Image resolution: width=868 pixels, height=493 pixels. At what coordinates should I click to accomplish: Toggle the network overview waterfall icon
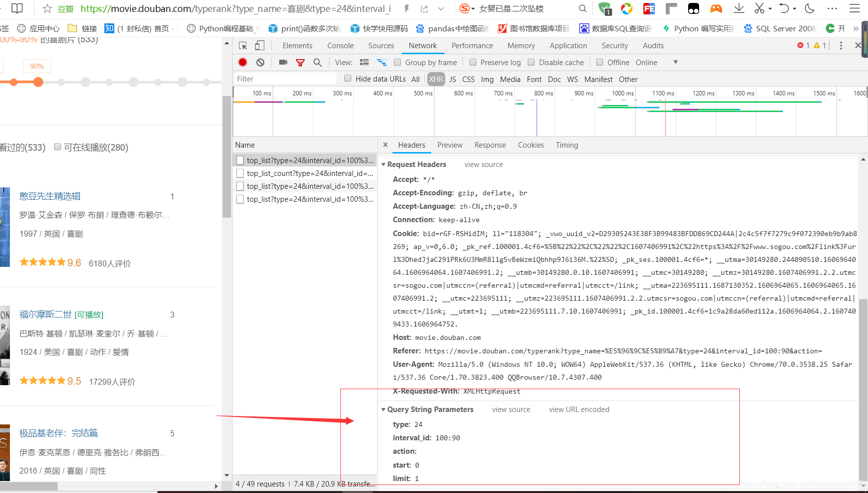pos(382,62)
